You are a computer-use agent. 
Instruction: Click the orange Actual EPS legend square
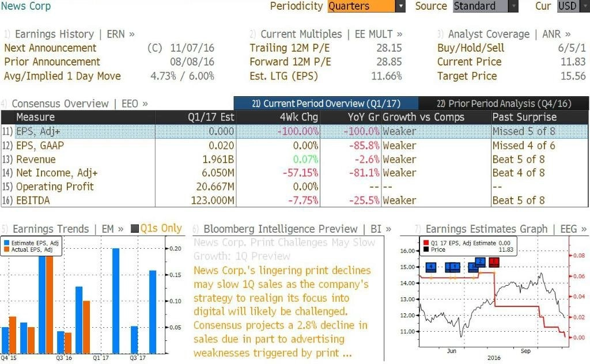6,249
